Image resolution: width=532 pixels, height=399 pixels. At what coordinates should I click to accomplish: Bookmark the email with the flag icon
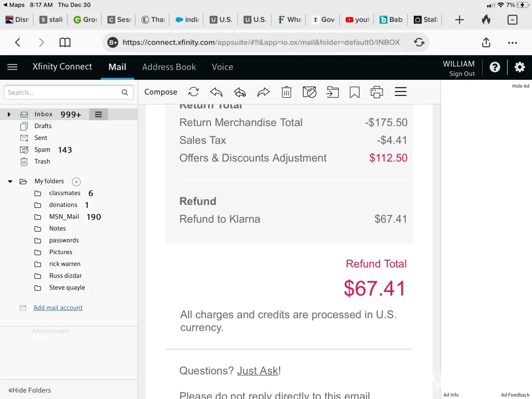(354, 92)
